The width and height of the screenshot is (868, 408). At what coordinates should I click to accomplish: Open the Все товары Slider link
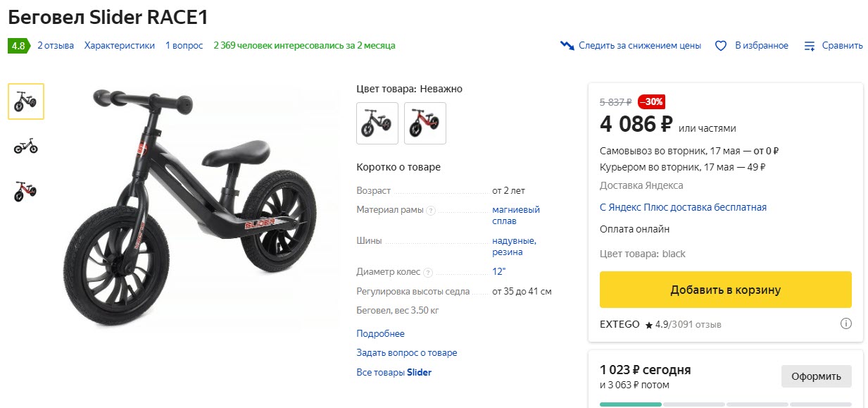click(x=394, y=372)
